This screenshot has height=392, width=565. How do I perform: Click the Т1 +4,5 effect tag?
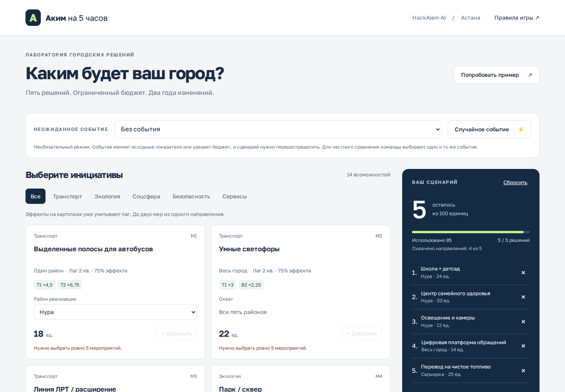point(44,285)
